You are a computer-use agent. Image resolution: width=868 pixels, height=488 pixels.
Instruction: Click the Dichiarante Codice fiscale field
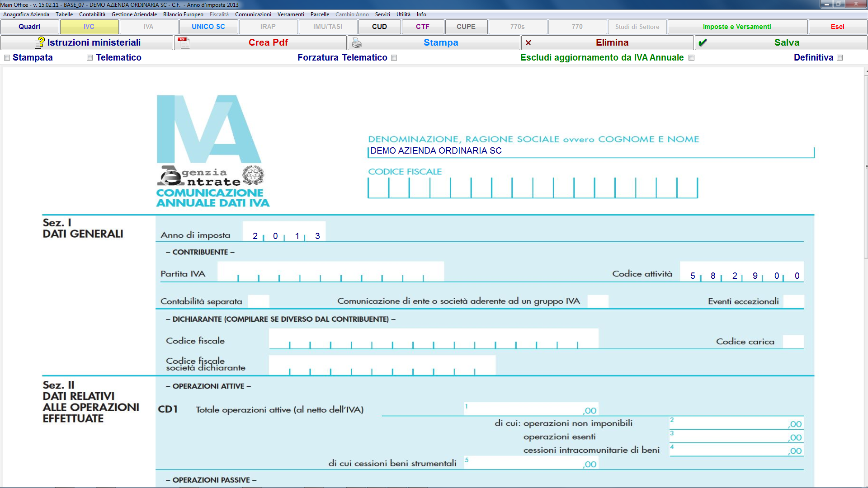pos(434,339)
